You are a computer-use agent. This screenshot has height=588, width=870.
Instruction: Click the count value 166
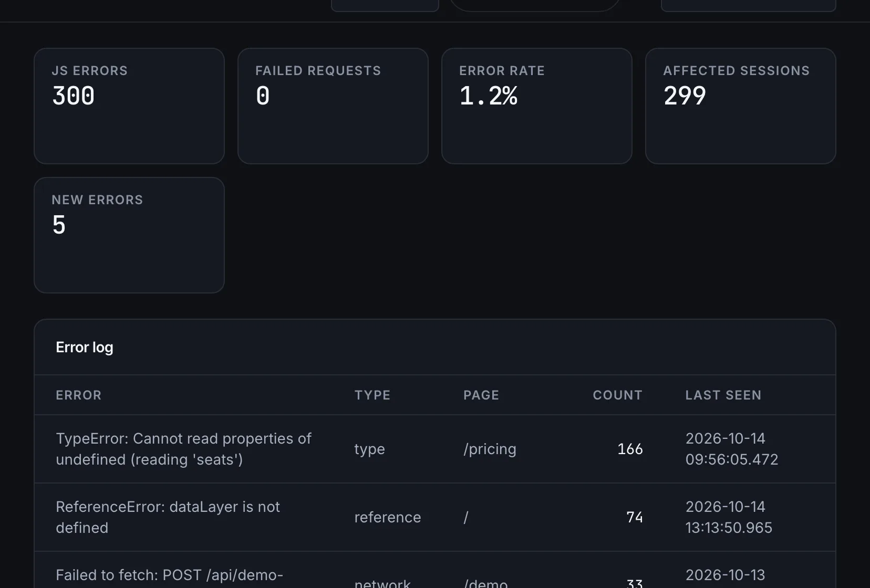630,449
